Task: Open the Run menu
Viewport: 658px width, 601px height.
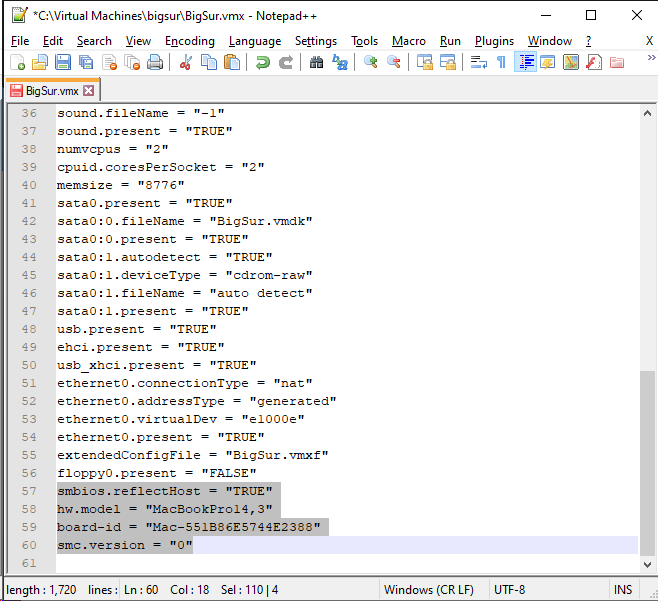Action: click(x=450, y=41)
